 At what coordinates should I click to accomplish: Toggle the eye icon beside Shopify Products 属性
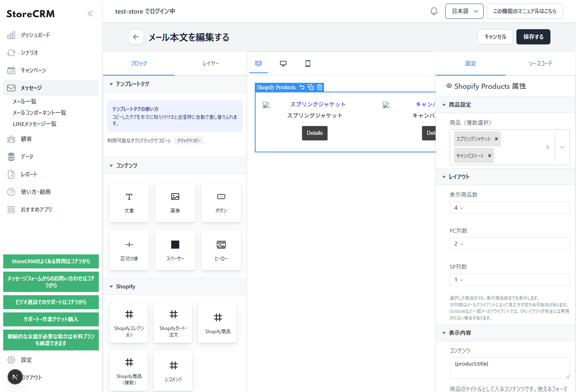click(449, 86)
